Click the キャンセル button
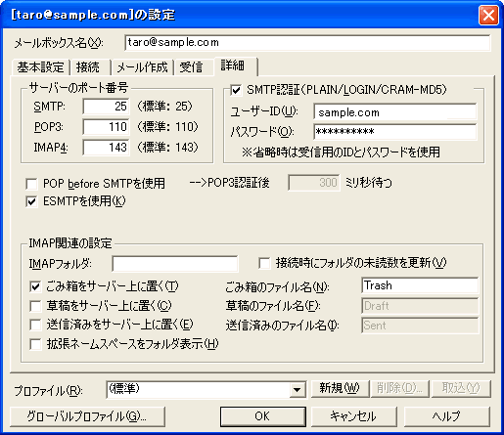This screenshot has height=435, width=504. pyautogui.click(x=353, y=416)
